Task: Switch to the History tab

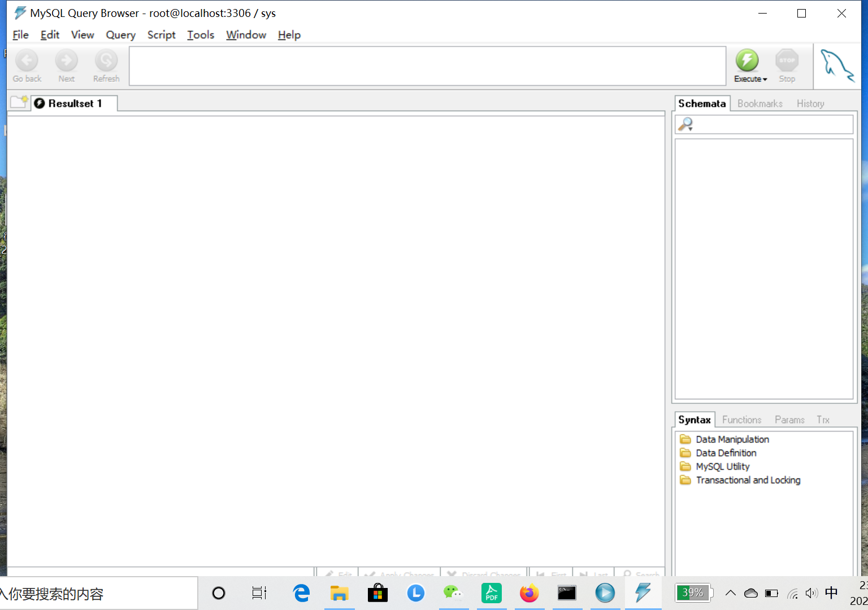Action: point(810,103)
